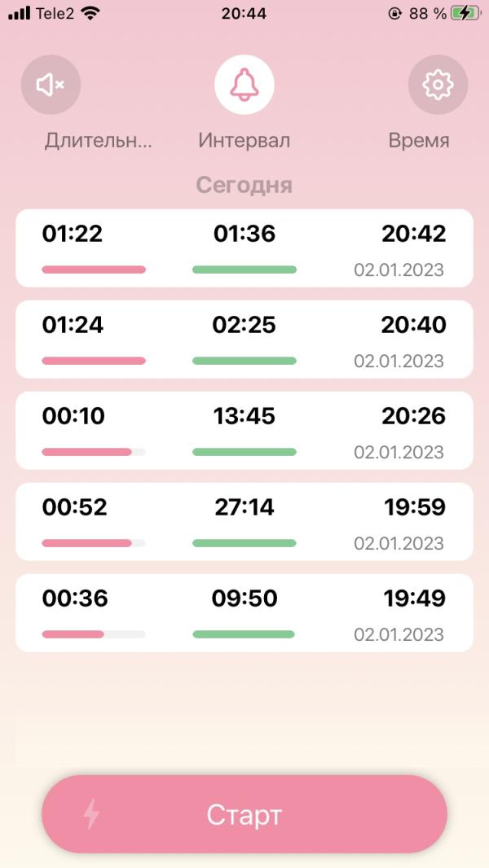This screenshot has height=868, width=489.
Task: Tap the muted speaker icon
Action: 51,85
